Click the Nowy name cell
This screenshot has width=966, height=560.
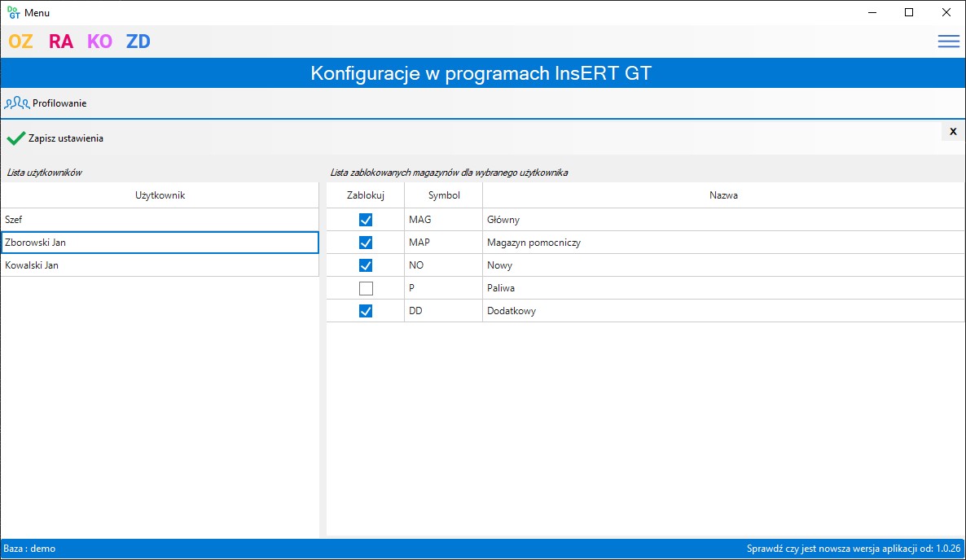724,265
